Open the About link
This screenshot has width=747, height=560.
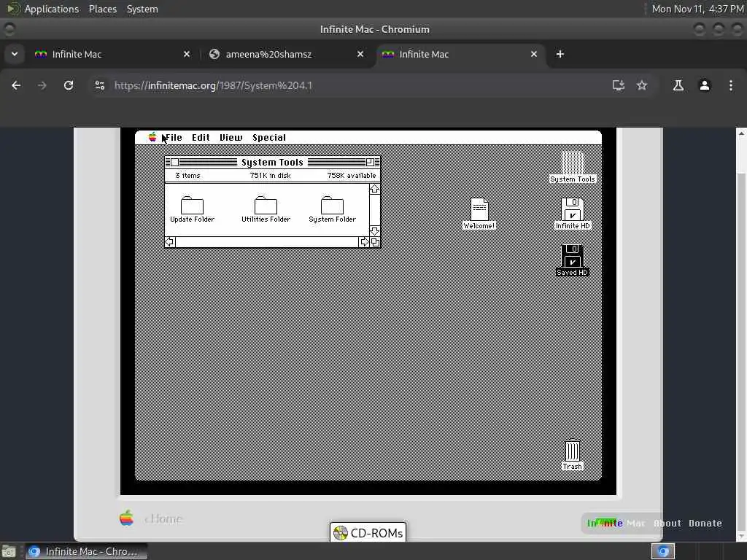tap(667, 524)
